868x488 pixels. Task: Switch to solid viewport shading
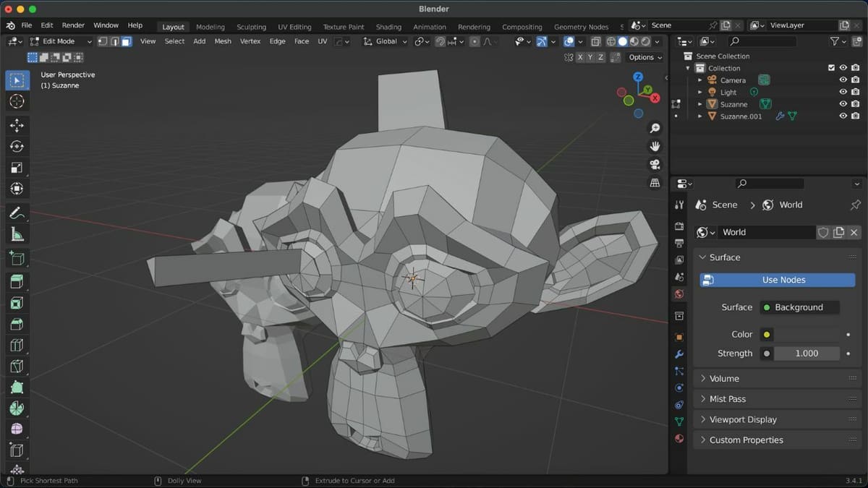622,41
